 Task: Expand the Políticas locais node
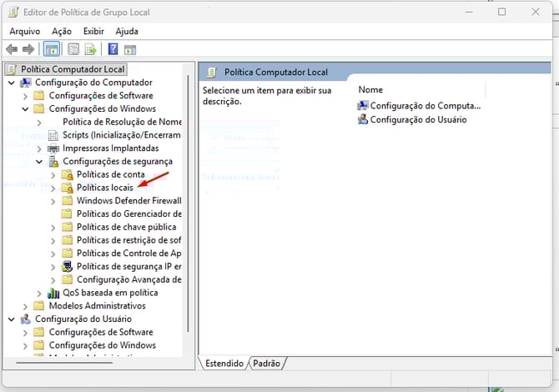(x=53, y=188)
